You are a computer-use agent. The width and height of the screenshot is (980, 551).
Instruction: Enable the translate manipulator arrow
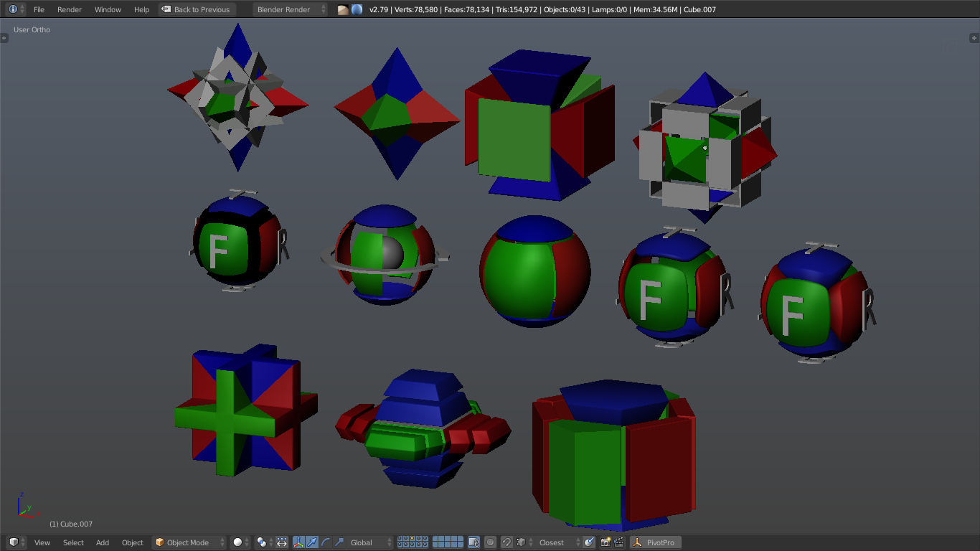pos(312,542)
